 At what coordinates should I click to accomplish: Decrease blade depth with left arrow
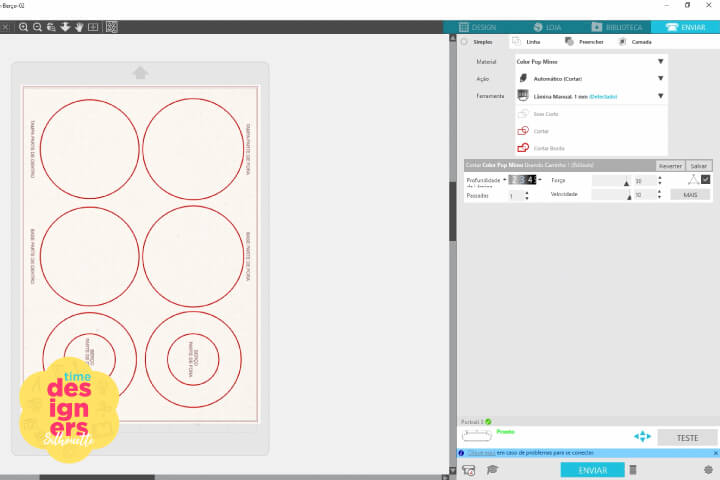pyautogui.click(x=505, y=180)
